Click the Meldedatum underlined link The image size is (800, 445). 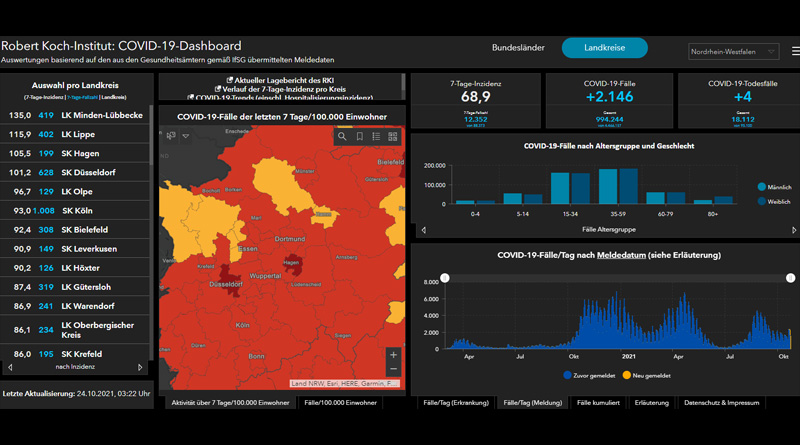(621, 255)
